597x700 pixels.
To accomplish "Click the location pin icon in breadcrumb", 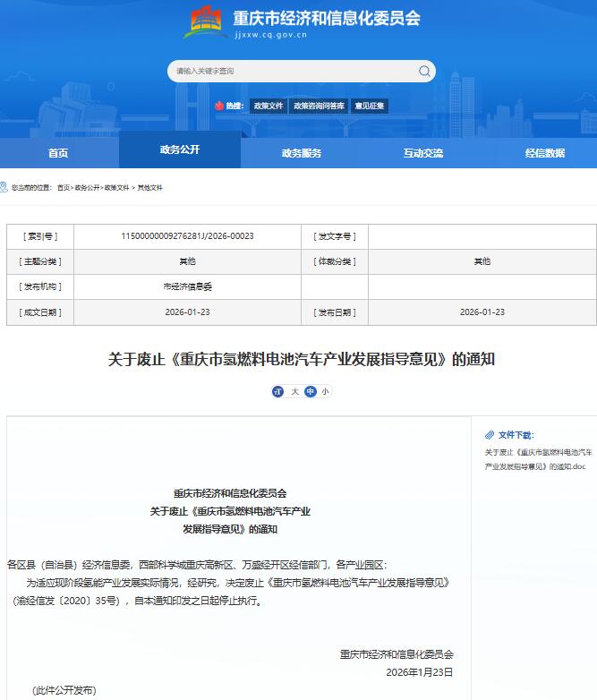I will click(5, 188).
